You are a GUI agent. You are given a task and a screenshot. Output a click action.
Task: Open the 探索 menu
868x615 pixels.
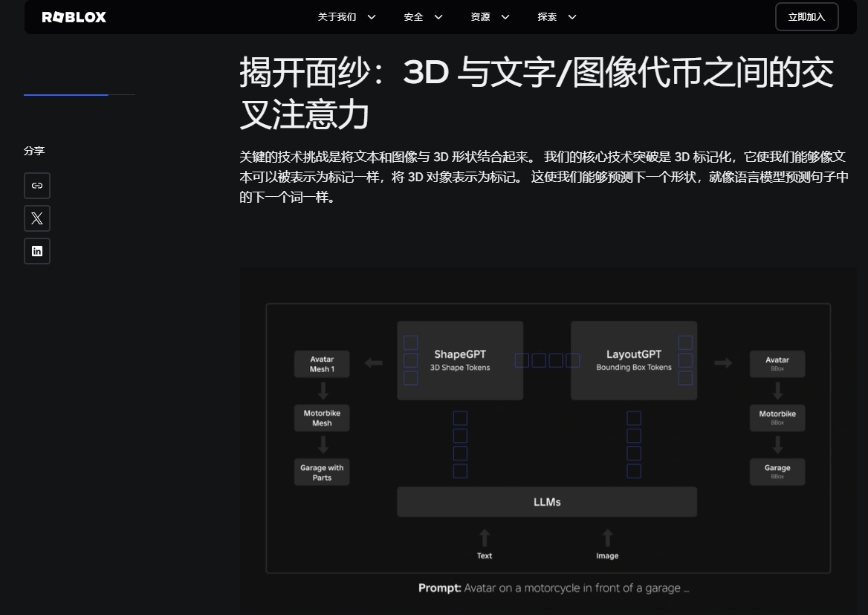click(547, 17)
